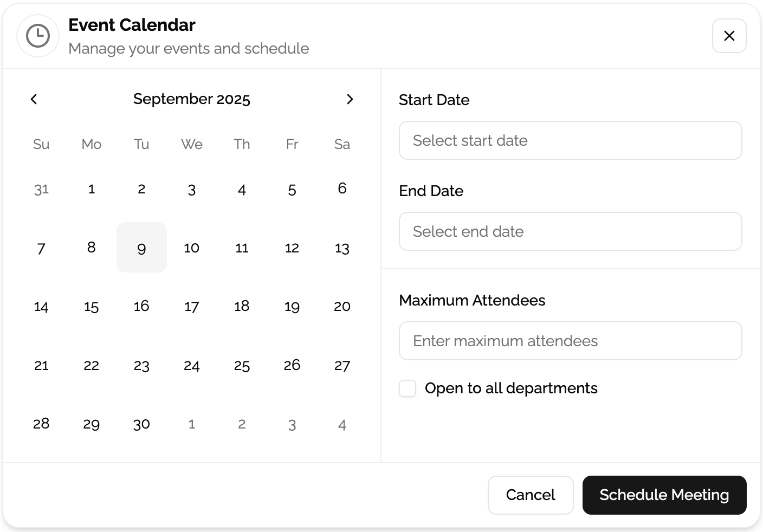This screenshot has height=532, width=763.
Task: Navigate to the next month
Action: pyautogui.click(x=350, y=99)
